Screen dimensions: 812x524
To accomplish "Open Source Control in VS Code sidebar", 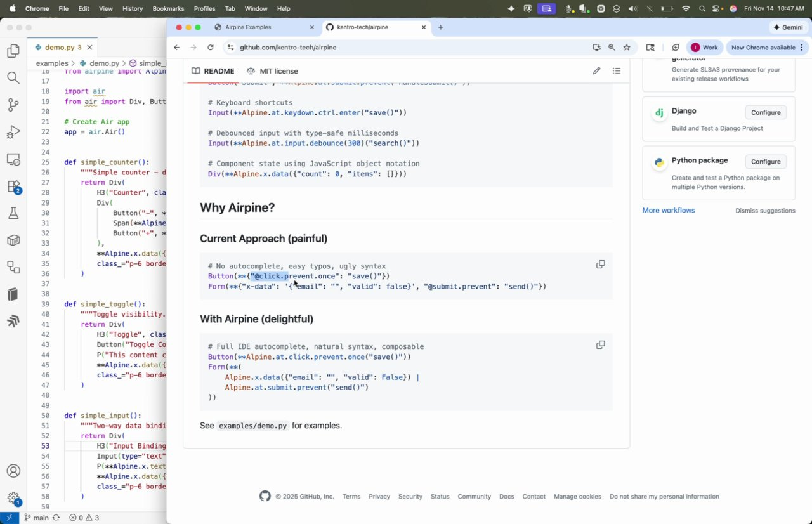I will 13,105.
